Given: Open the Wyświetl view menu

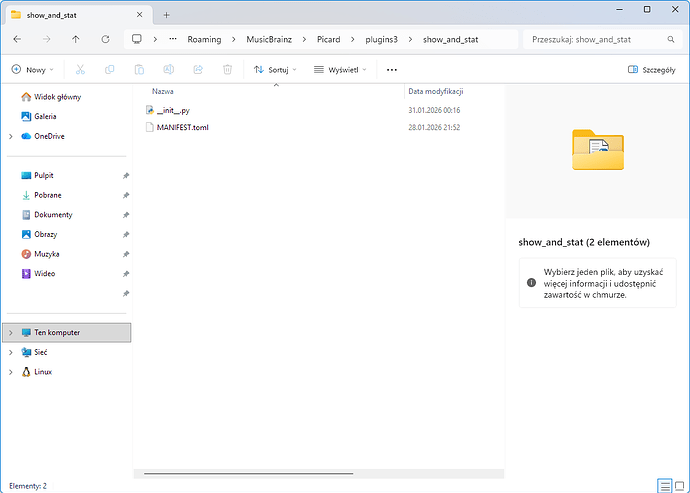Looking at the screenshot, I should 340,70.
